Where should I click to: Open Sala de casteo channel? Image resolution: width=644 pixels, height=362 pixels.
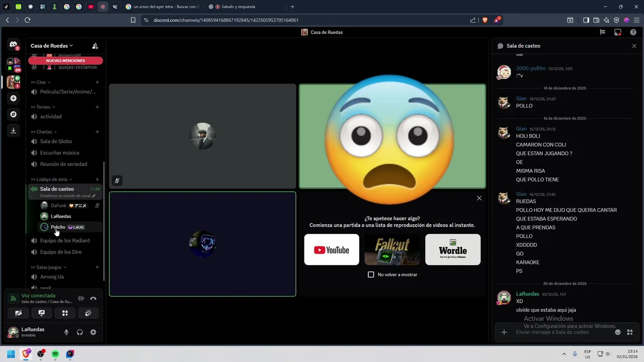(x=65, y=192)
